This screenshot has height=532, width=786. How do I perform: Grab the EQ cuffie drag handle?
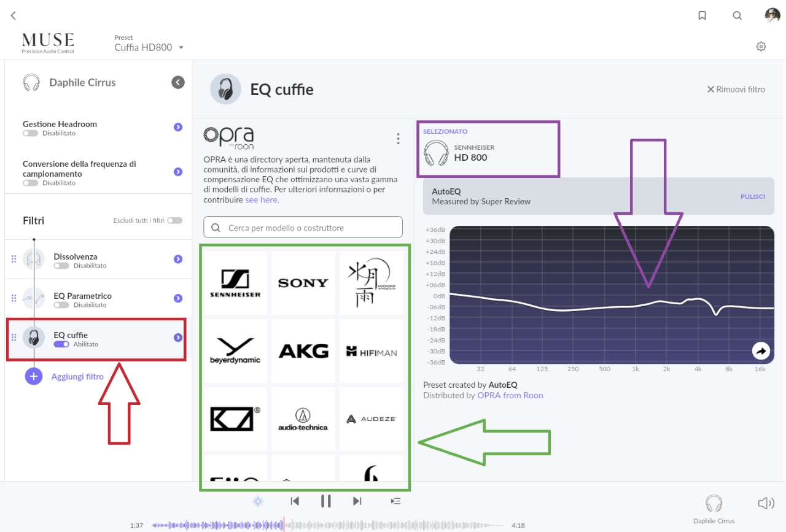click(14, 338)
